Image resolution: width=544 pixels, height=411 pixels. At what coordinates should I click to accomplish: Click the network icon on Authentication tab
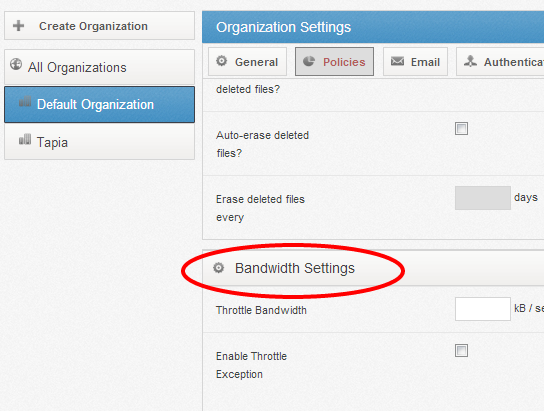[x=470, y=61]
